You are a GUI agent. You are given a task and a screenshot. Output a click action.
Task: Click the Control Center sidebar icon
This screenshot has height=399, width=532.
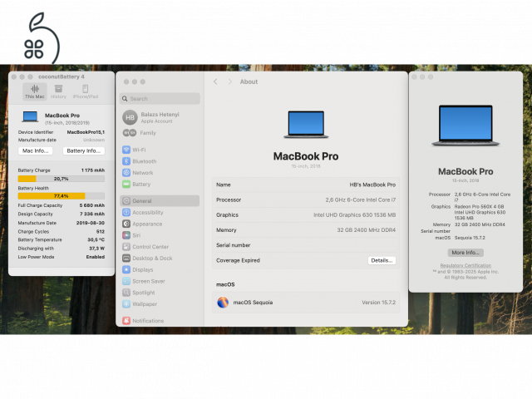click(126, 247)
